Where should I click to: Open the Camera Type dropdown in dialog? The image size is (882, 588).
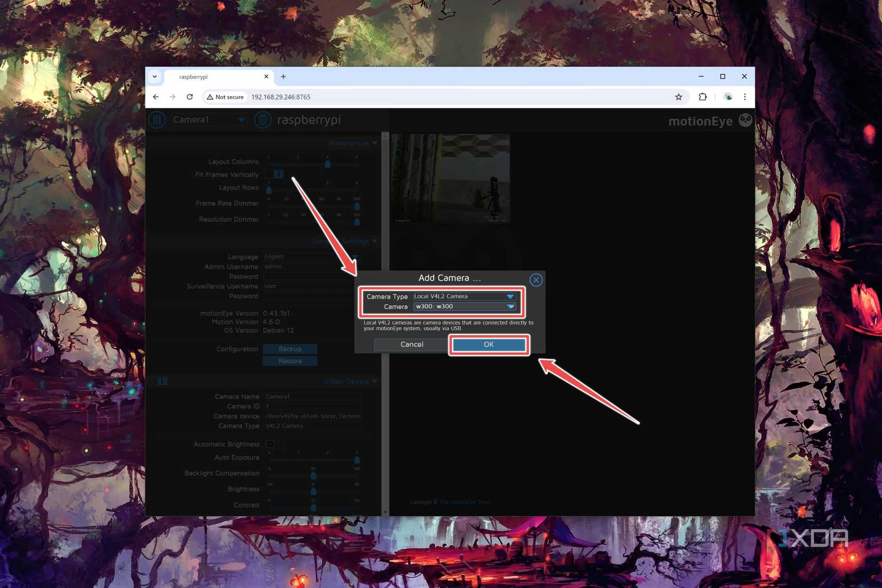[x=464, y=296]
